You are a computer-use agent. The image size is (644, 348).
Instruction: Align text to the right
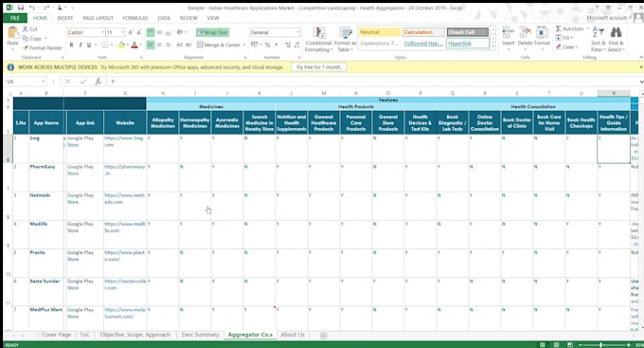(168, 45)
